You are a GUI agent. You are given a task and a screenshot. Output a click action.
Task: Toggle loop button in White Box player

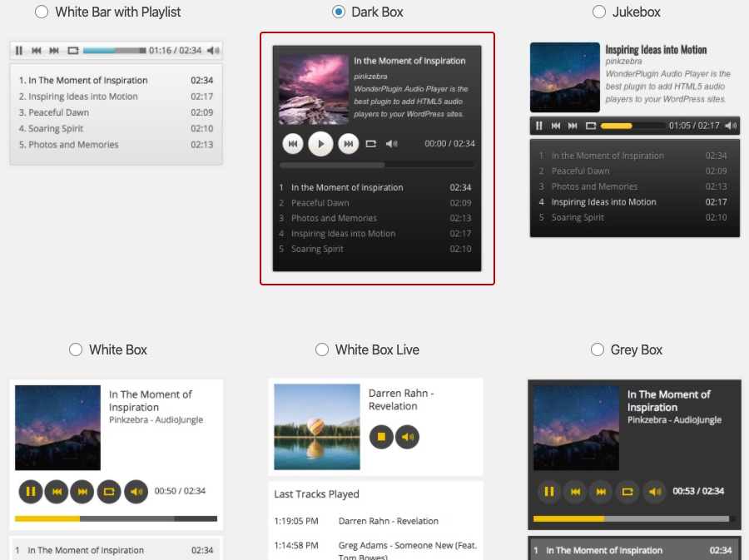(x=109, y=492)
